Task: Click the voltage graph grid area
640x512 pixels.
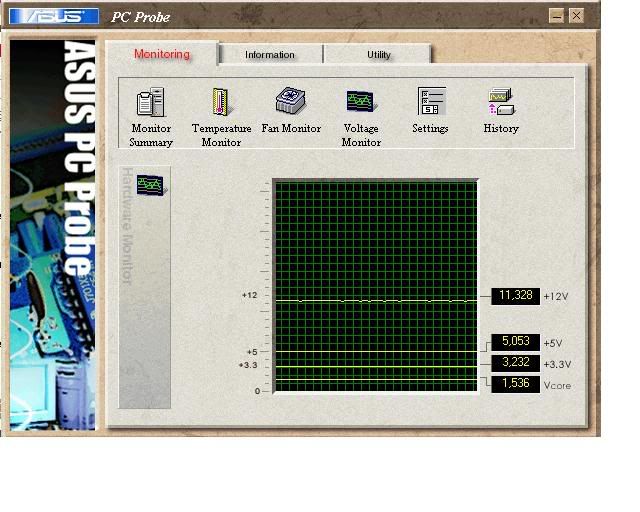Action: coord(376,286)
